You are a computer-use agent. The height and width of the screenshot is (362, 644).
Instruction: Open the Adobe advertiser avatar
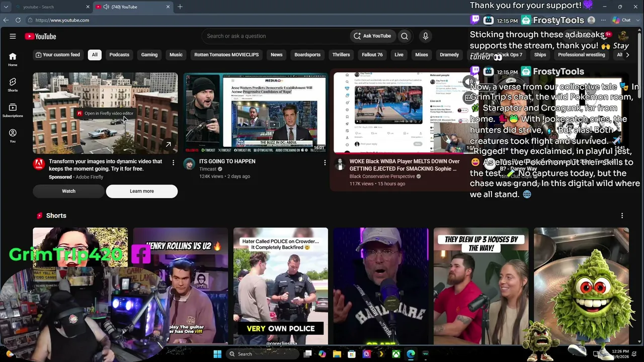(39, 164)
